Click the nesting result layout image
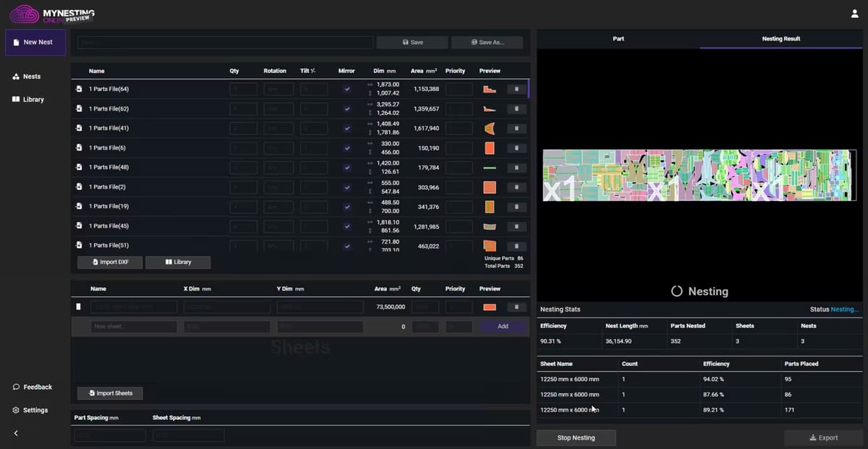868x449 pixels. click(x=699, y=175)
